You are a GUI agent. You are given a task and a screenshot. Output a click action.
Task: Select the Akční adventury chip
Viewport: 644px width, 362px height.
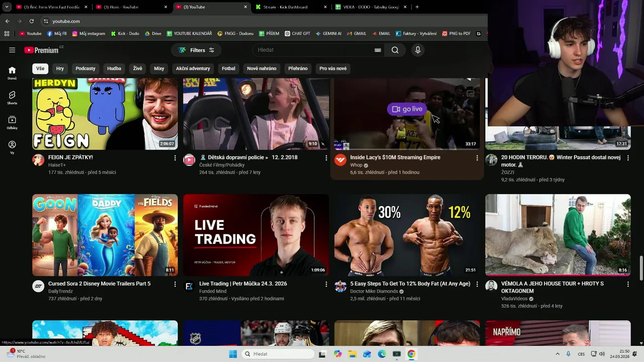[193, 68]
